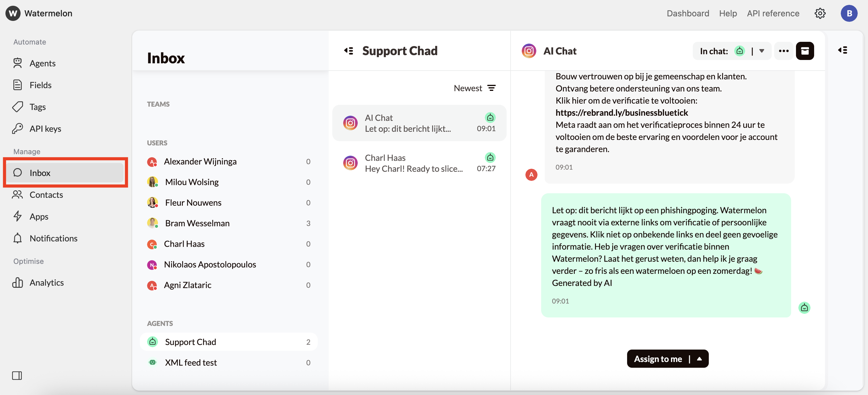
Task: Open Contacts in the sidebar
Action: 46,195
